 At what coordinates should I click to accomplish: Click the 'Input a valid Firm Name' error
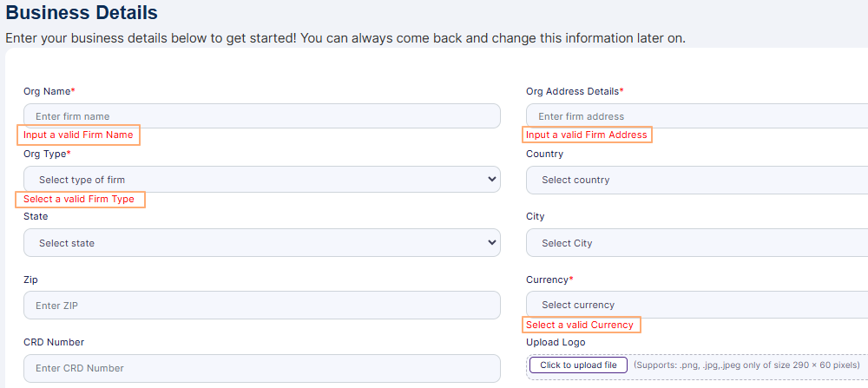[79, 135]
